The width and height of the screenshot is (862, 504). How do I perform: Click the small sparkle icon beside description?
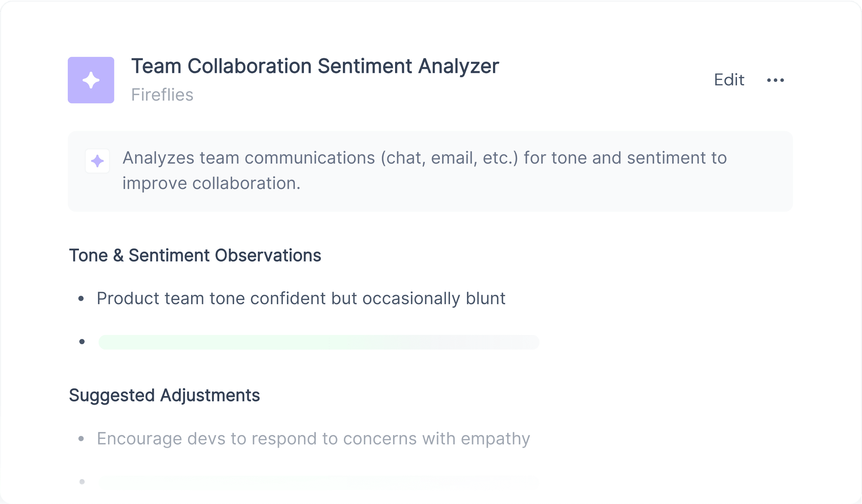[98, 161]
